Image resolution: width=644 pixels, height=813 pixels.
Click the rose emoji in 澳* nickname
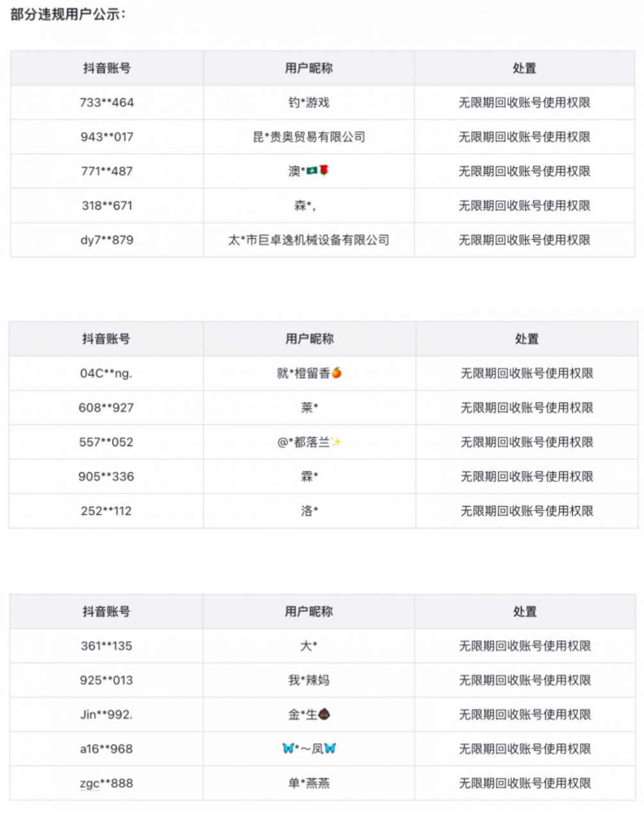point(324,171)
